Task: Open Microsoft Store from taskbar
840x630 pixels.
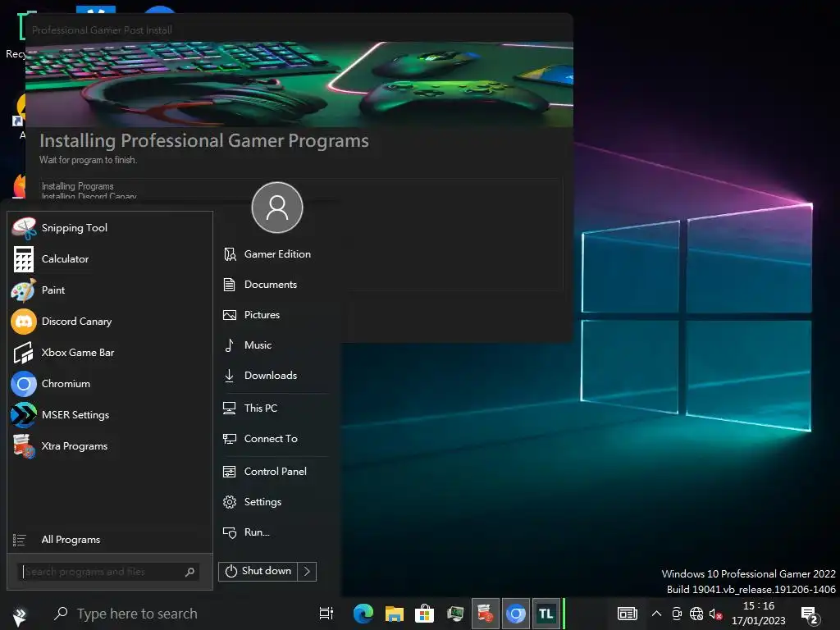Action: click(x=424, y=614)
